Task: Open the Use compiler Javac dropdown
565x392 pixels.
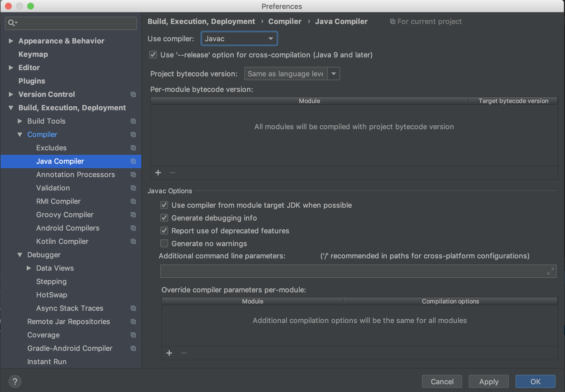Action: click(x=239, y=39)
